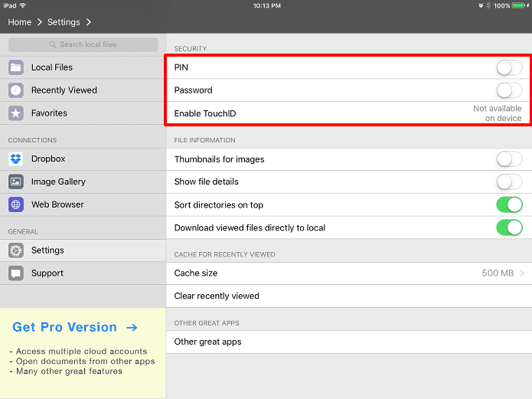Tap the Settings gear icon
Screen dimensions: 532x399
(15, 250)
